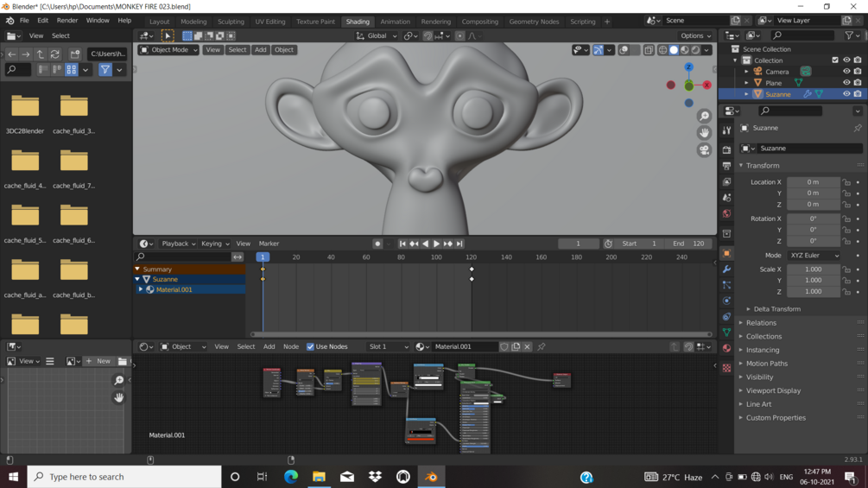
Task: Open the cache_fluid_3 folder
Action: click(x=73, y=115)
